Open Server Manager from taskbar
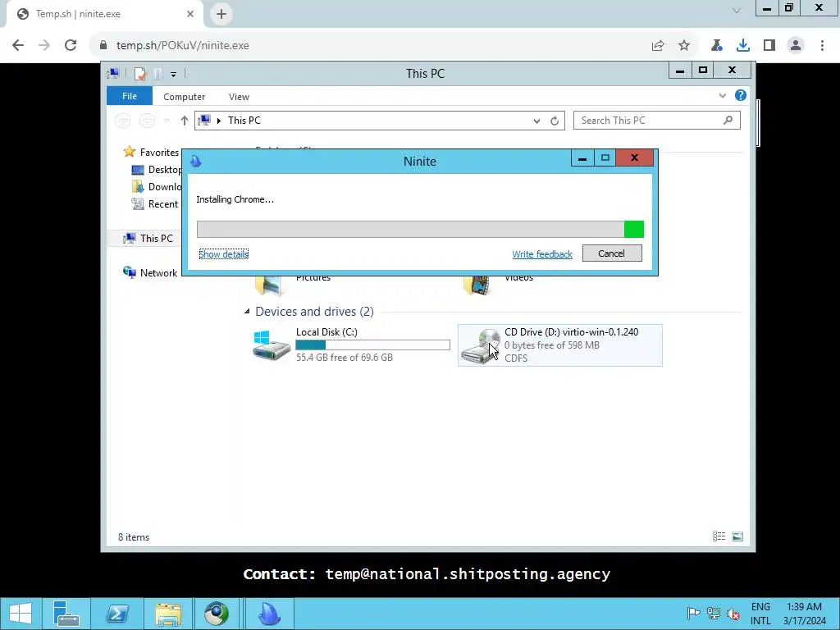840x630 pixels. [x=66, y=614]
